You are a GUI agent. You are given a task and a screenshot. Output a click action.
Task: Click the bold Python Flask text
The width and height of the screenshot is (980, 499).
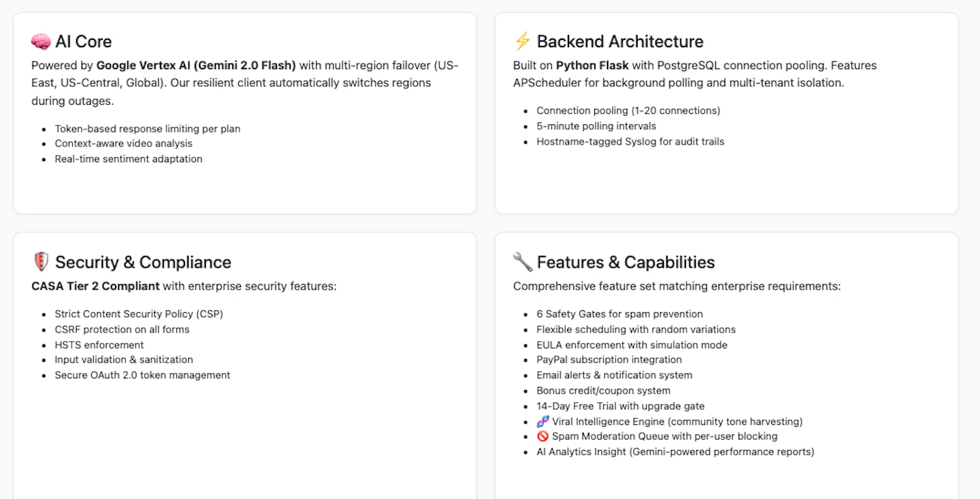point(592,66)
